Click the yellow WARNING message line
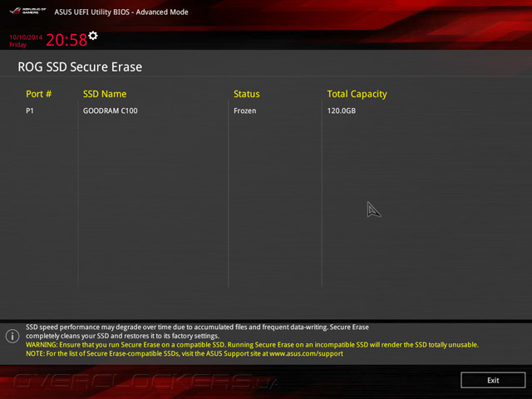Viewport: 532px width, 399px height. pos(252,345)
